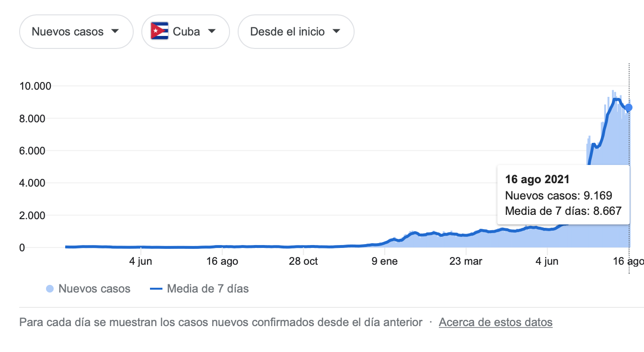Click the 28 oct x-axis label
Image resolution: width=644 pixels, height=352 pixels.
click(x=303, y=261)
